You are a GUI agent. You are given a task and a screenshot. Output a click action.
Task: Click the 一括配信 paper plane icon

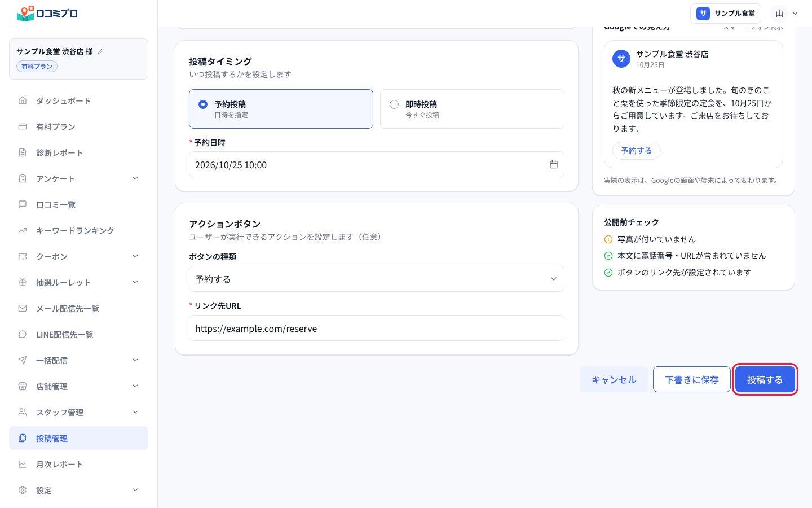point(23,360)
